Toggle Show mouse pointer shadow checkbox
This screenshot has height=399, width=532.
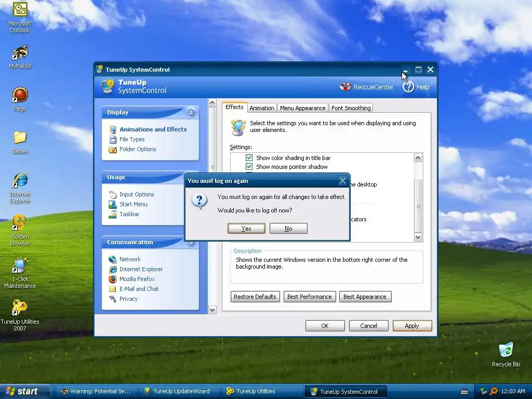click(x=249, y=167)
